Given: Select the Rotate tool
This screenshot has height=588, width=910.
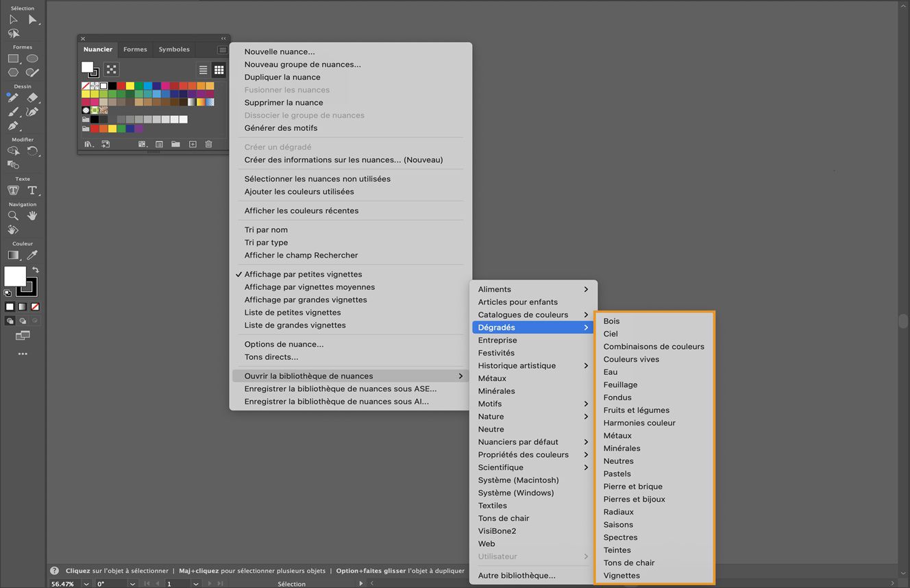Looking at the screenshot, I should pos(32,151).
